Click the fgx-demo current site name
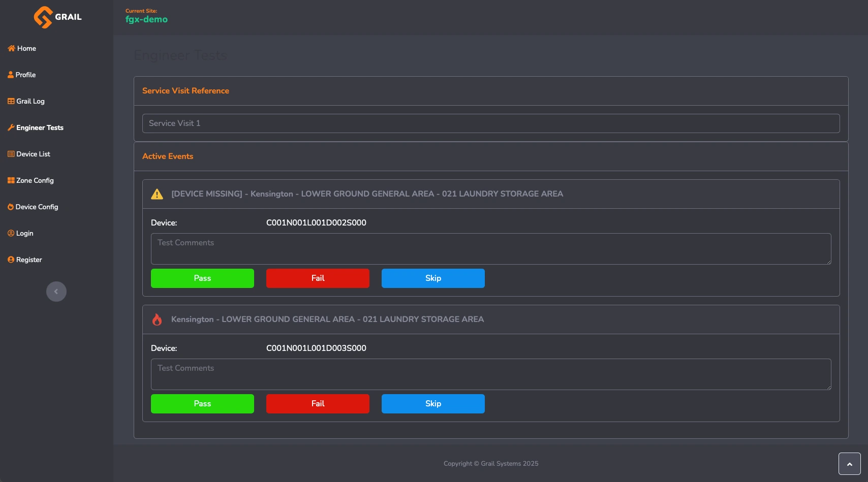The image size is (868, 482). pos(146,19)
